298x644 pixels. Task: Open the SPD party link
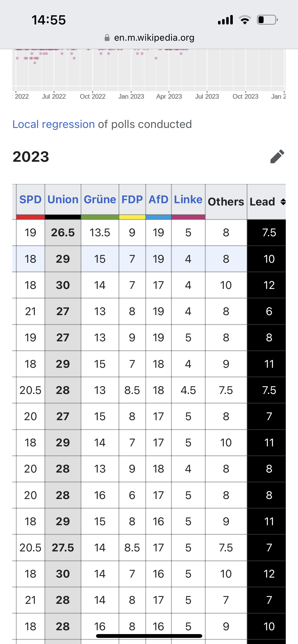30,199
